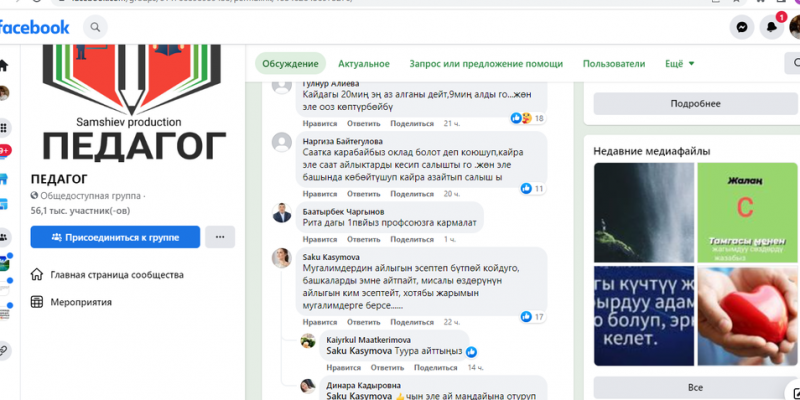Open the notifications bell icon
Screen dimensions: 800x400
point(773,28)
